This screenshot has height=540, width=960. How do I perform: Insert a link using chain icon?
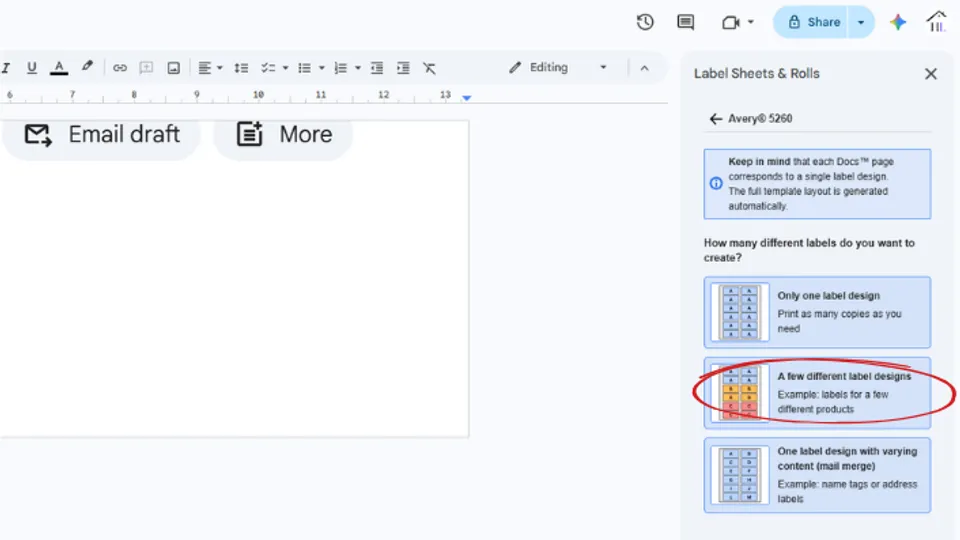tap(119, 68)
